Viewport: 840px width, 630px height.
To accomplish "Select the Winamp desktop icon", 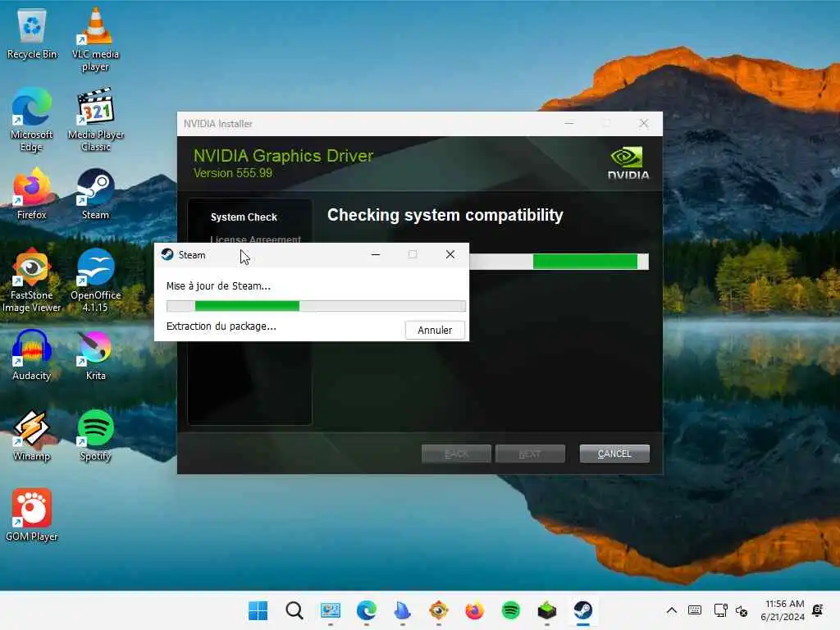I will (x=32, y=435).
